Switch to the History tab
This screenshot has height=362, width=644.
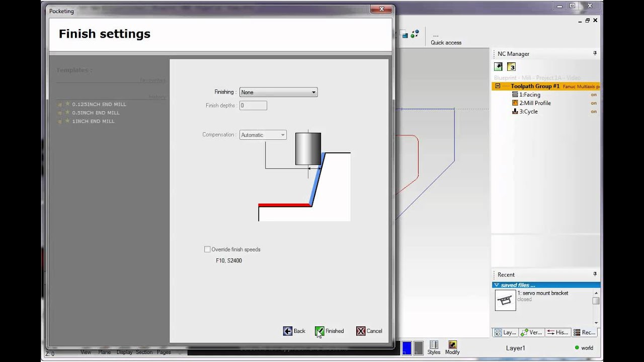[557, 332]
